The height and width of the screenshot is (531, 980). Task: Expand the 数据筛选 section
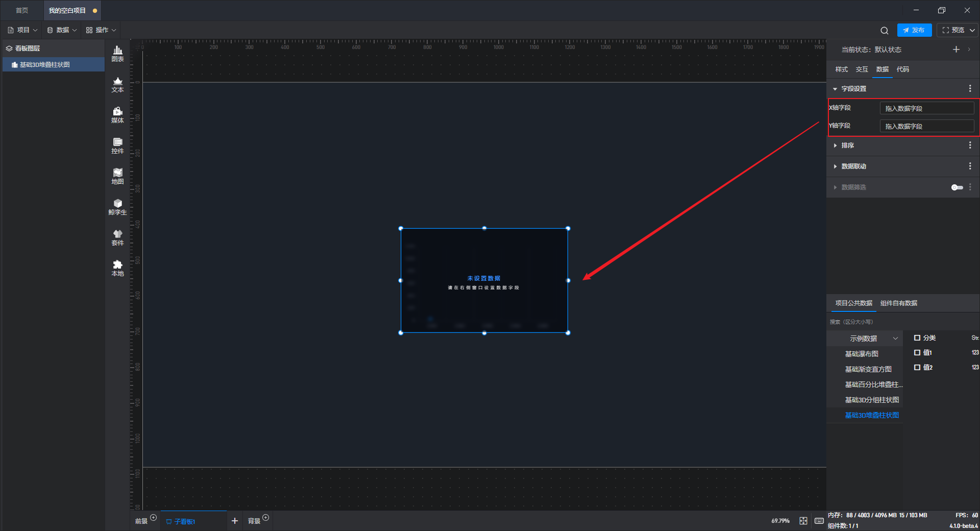click(x=835, y=187)
